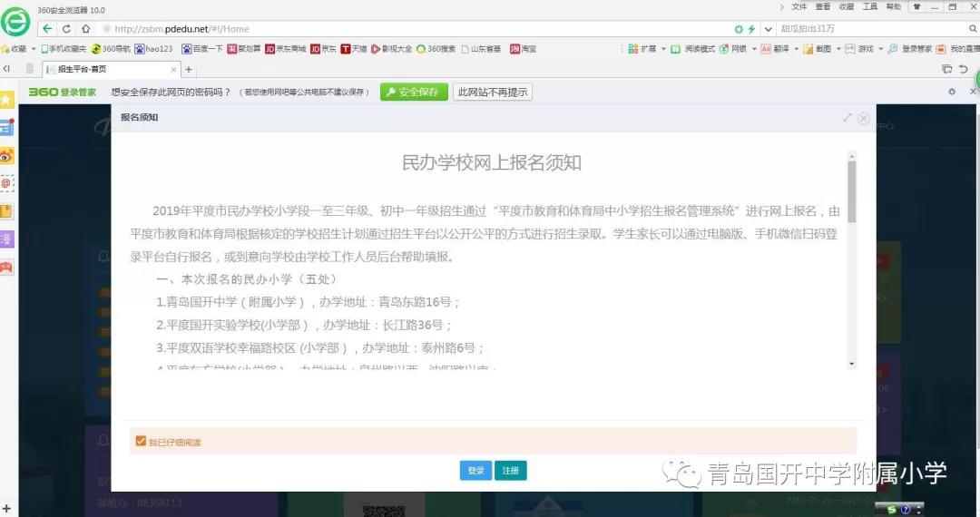This screenshot has width=980, height=517.
Task: Click the favorites star 收藏 icon
Action: click(5, 49)
